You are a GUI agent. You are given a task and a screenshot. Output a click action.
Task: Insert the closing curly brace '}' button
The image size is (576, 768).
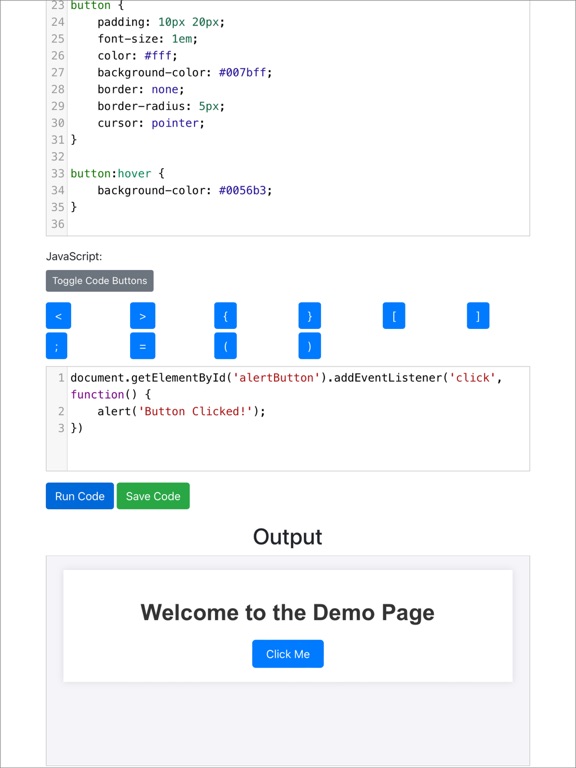point(310,316)
